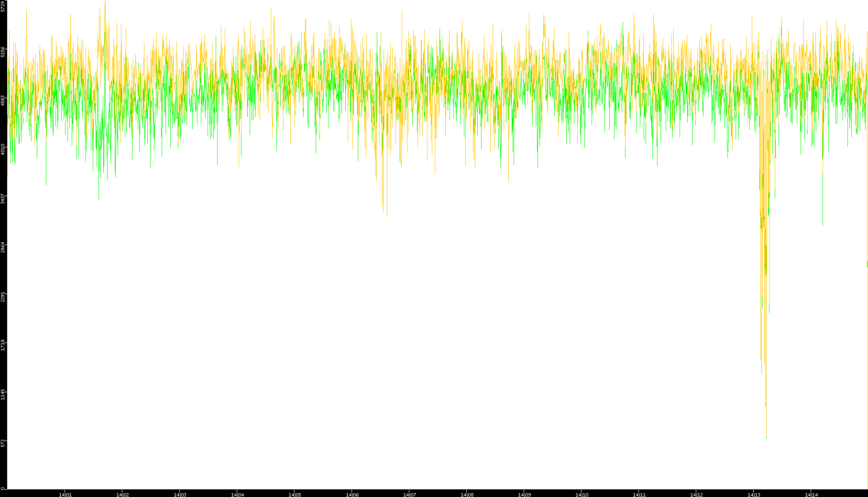
Task: Click the 14:02 time axis label
Action: pos(122,495)
